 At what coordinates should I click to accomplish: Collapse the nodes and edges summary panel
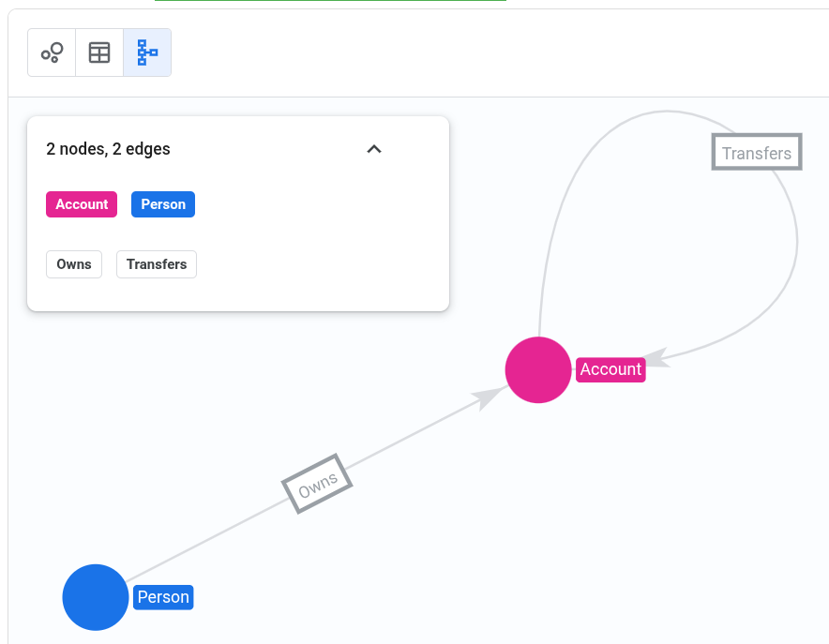pos(374,149)
